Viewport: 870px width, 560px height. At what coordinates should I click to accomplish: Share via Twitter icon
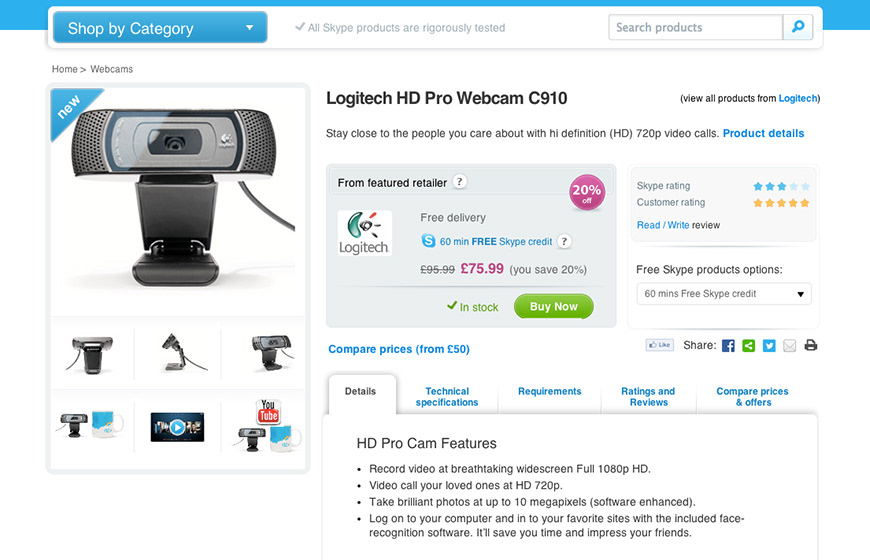coord(769,346)
